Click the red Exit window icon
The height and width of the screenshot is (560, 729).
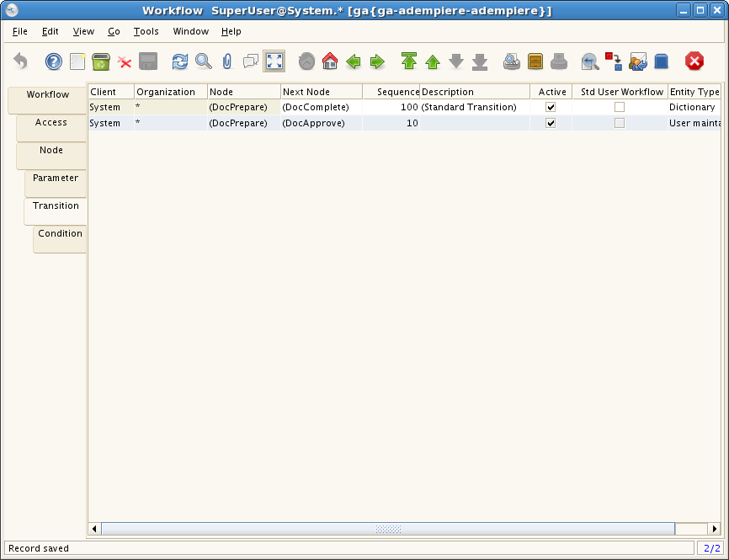(x=694, y=61)
